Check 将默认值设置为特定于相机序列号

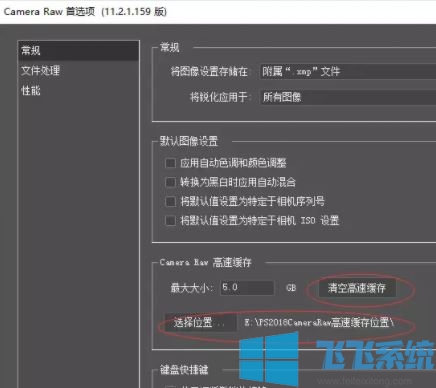pos(170,201)
